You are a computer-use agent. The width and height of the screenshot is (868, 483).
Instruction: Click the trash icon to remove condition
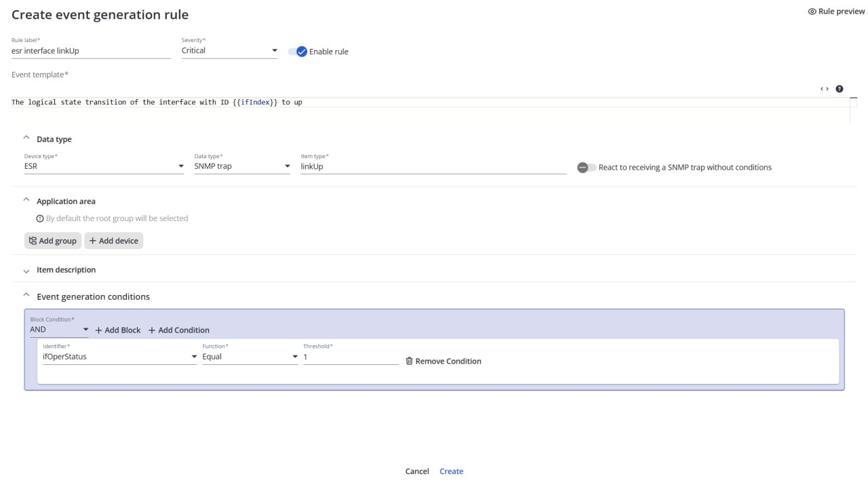409,361
